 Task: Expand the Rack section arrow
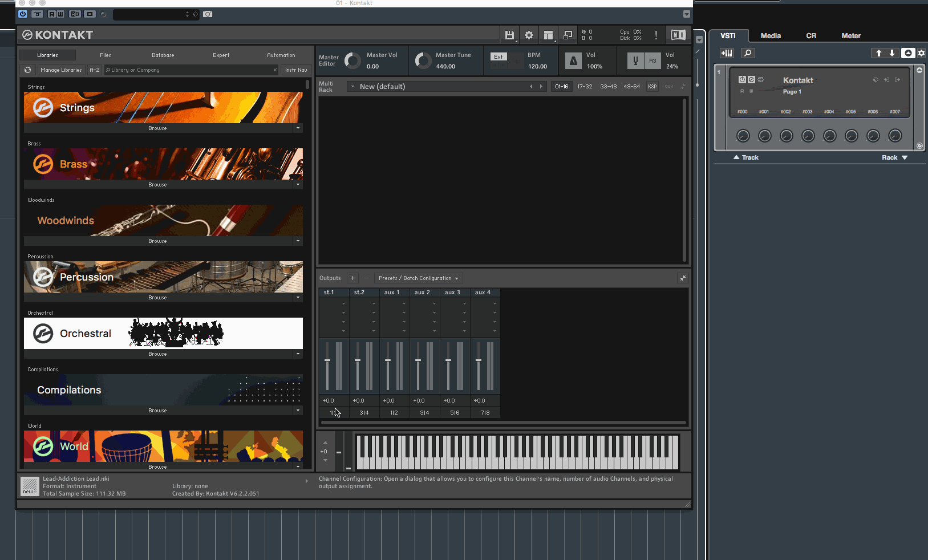click(905, 158)
